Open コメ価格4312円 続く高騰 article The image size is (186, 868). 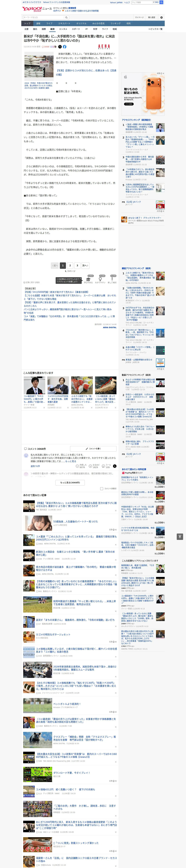click(x=65, y=789)
